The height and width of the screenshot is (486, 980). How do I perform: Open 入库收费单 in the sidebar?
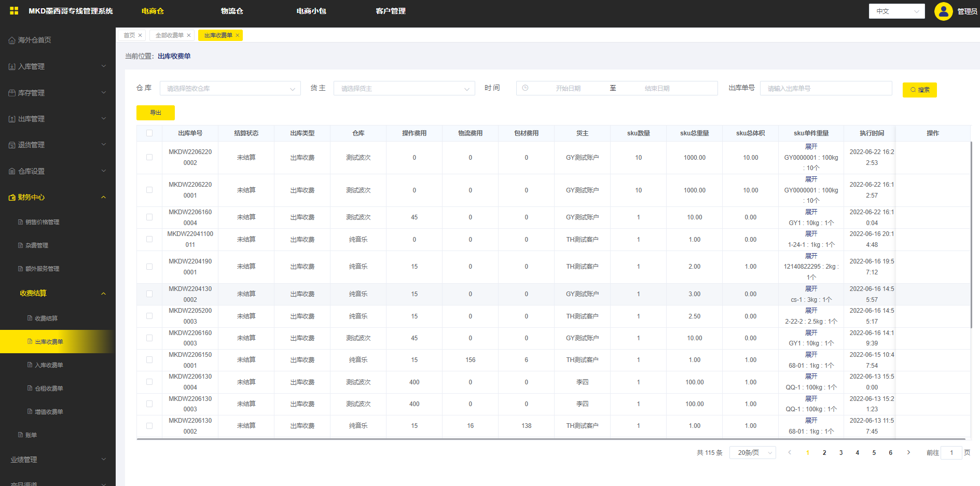(x=49, y=365)
